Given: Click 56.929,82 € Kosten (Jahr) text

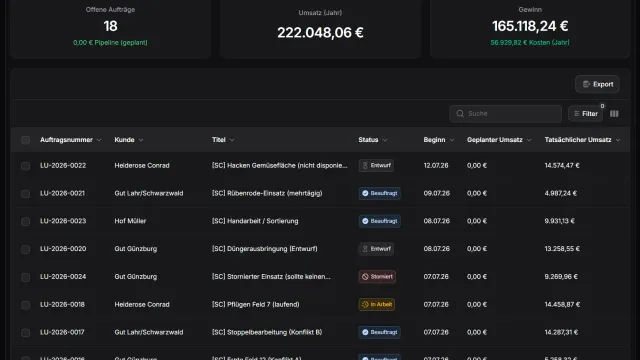Looking at the screenshot, I should 530,42.
